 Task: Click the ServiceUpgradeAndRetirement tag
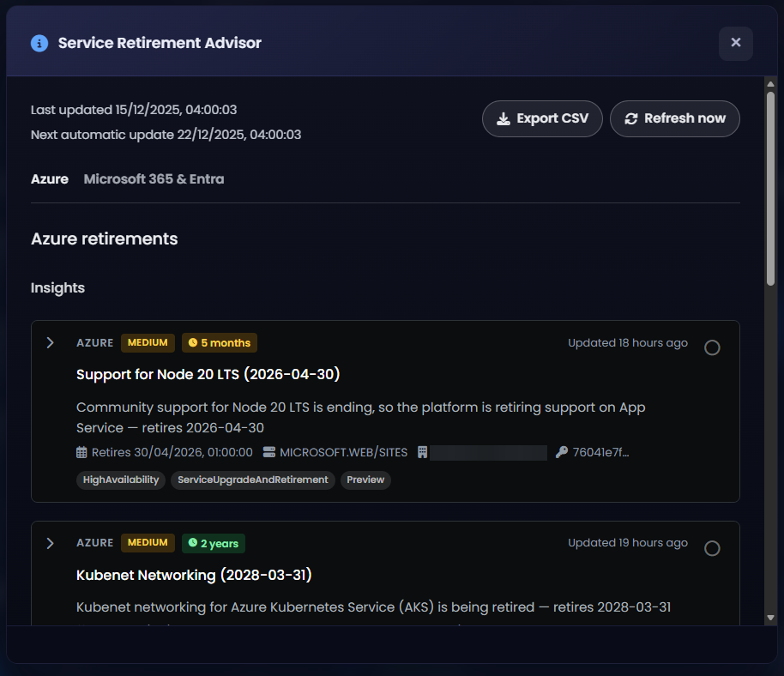(252, 480)
